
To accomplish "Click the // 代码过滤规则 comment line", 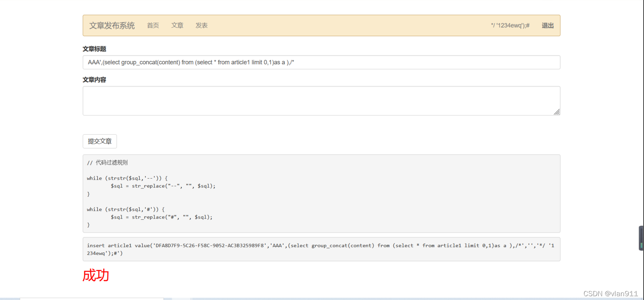I will click(107, 163).
